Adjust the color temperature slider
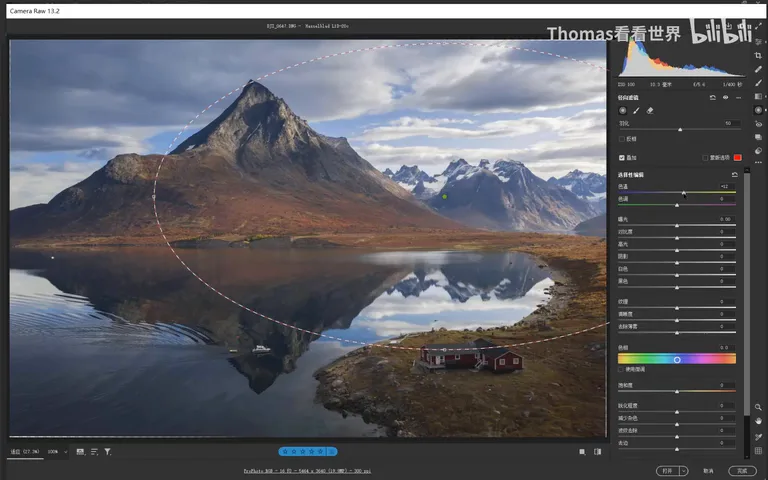 click(677, 192)
